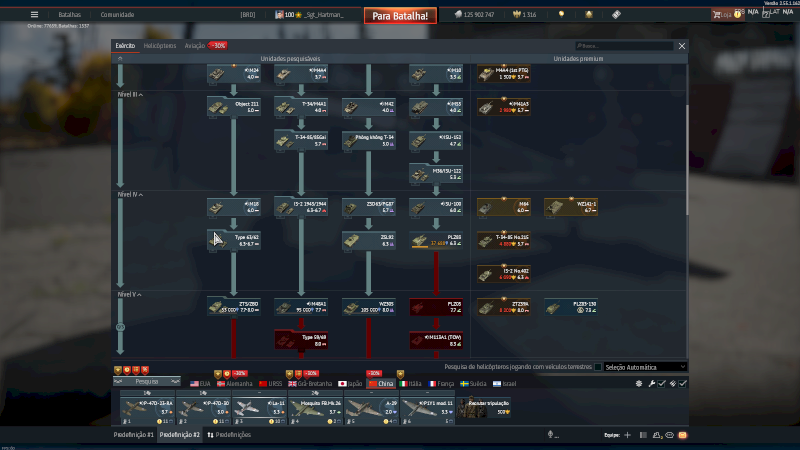Viewport: 800px width, 450px height.
Task: Select the Alemanha nation tab
Action: click(x=235, y=384)
